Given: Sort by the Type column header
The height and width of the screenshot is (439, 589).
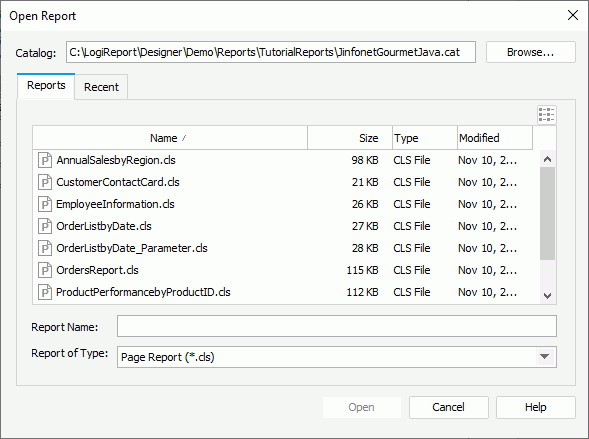Looking at the screenshot, I should coord(425,138).
